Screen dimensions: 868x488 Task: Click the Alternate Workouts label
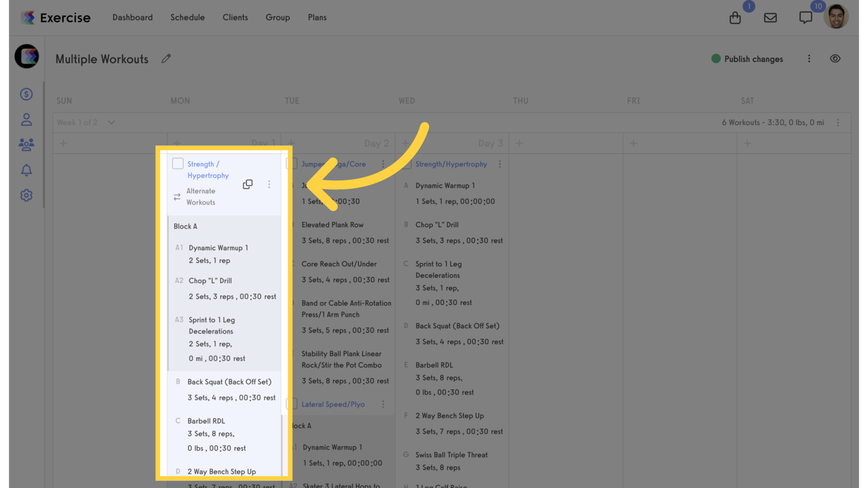[201, 197]
